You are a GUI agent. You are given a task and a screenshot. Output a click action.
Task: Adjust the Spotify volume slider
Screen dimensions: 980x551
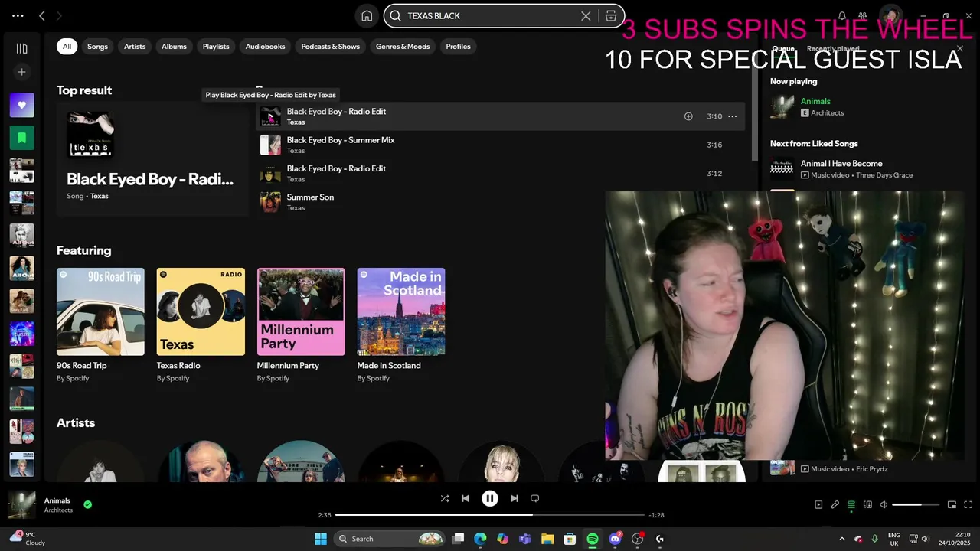pyautogui.click(x=916, y=505)
